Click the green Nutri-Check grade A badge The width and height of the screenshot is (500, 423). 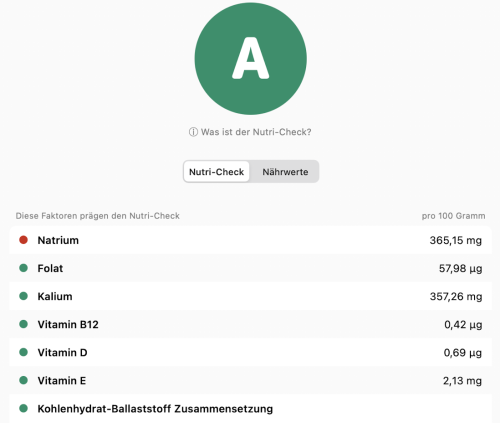pos(251,59)
